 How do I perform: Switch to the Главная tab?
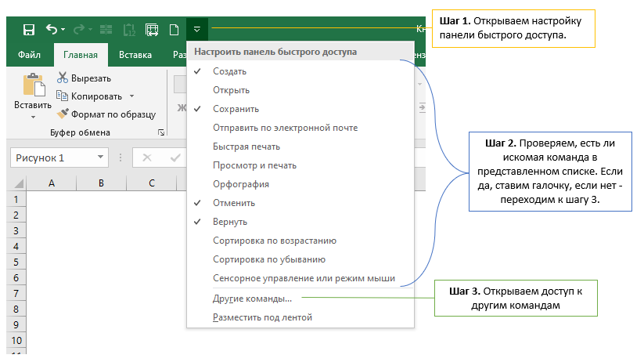[x=81, y=55]
